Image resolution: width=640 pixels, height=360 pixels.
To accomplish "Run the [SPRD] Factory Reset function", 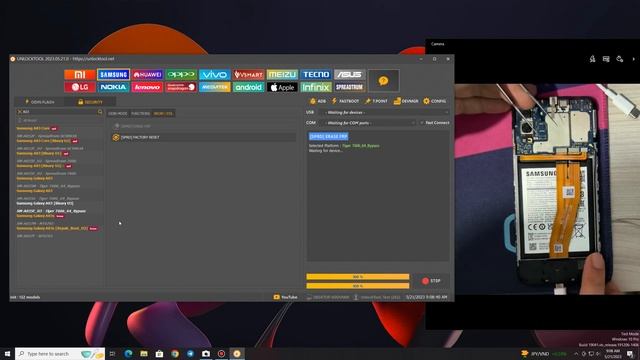I will point(204,138).
